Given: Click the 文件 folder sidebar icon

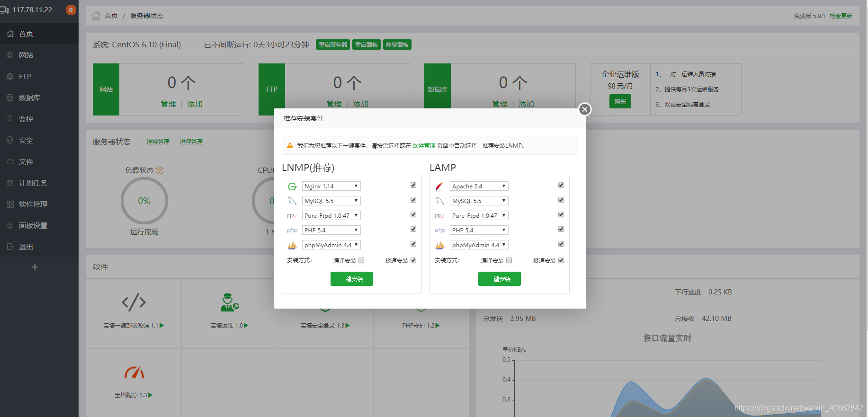Looking at the screenshot, I should click(10, 161).
